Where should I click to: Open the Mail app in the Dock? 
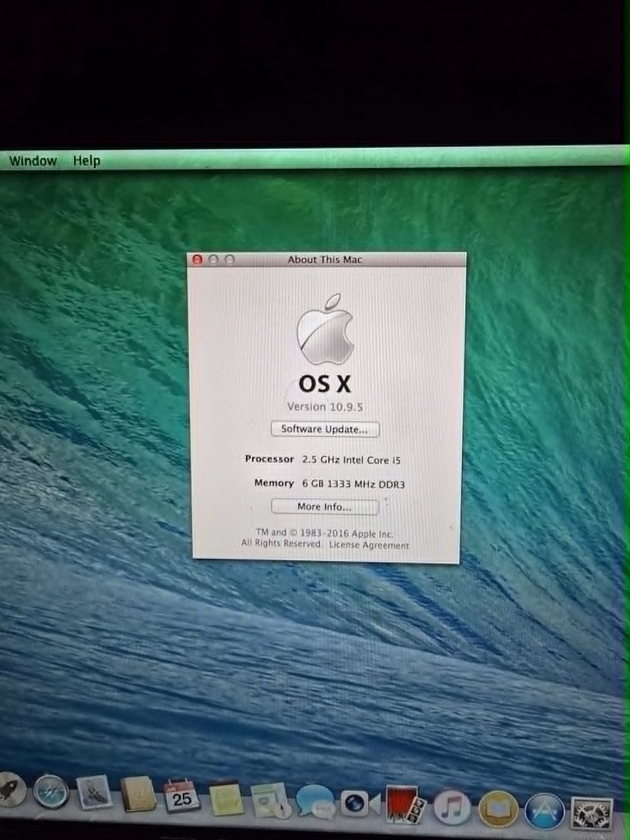tap(95, 793)
